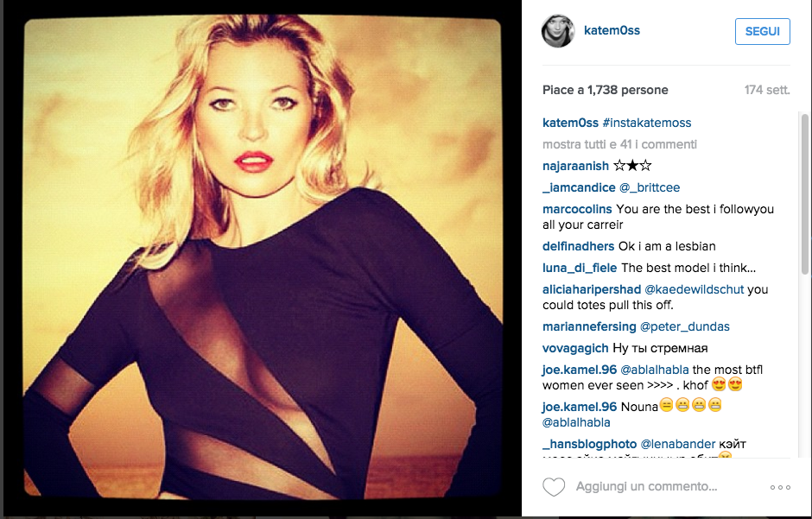The height and width of the screenshot is (519, 812).
Task: Click the @lenabander mention
Action: 678,444
